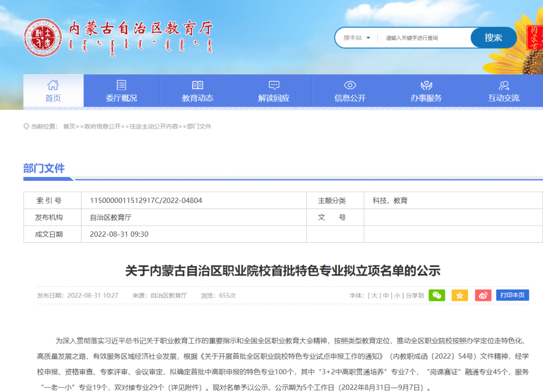Click the education department round logo
This screenshot has width=543, height=392.
43,38
